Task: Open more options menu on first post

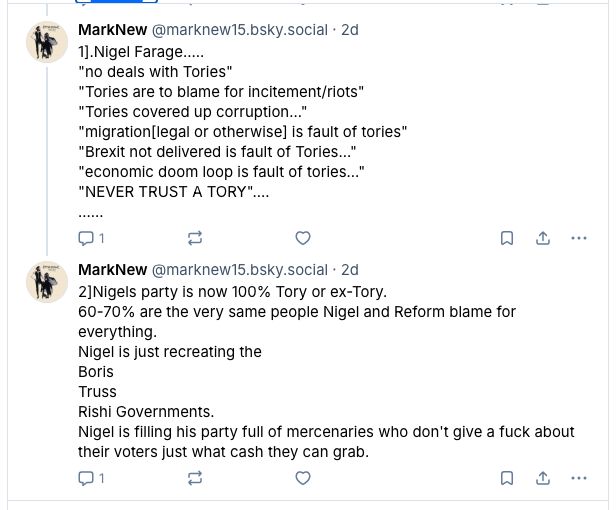Action: click(579, 238)
